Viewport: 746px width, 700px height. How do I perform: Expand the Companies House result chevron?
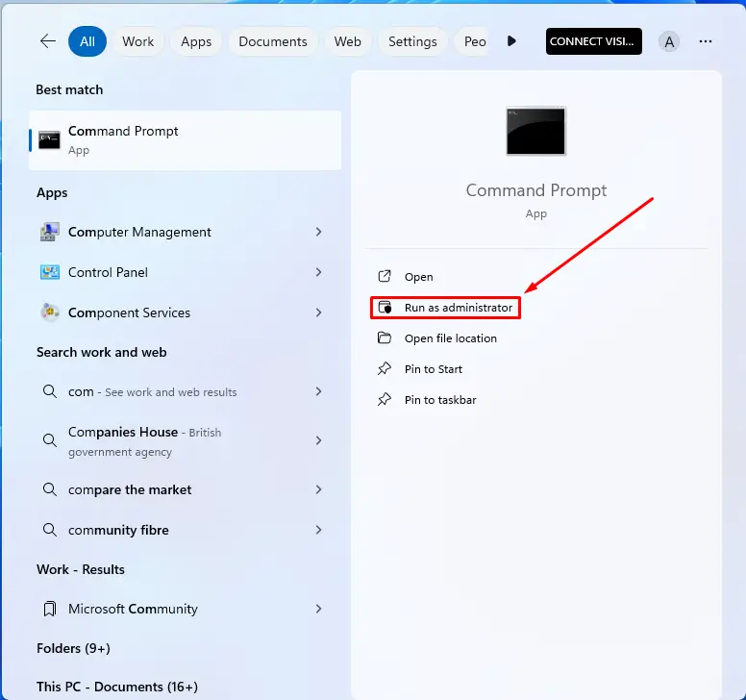click(318, 440)
